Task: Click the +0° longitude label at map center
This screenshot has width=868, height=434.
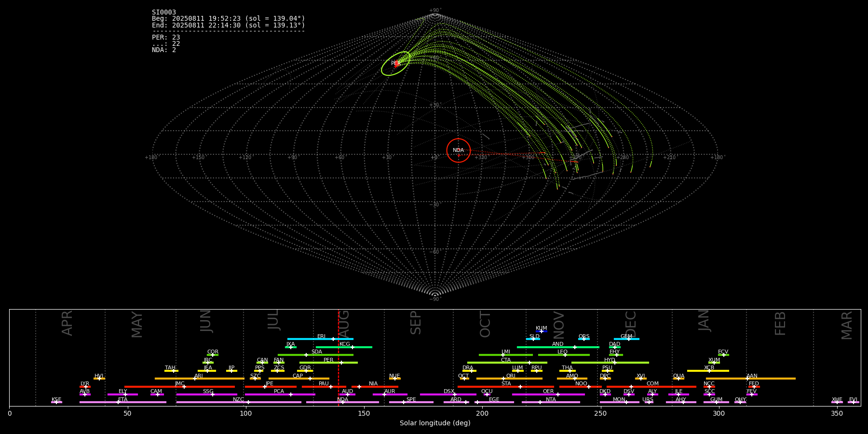Action: click(434, 158)
